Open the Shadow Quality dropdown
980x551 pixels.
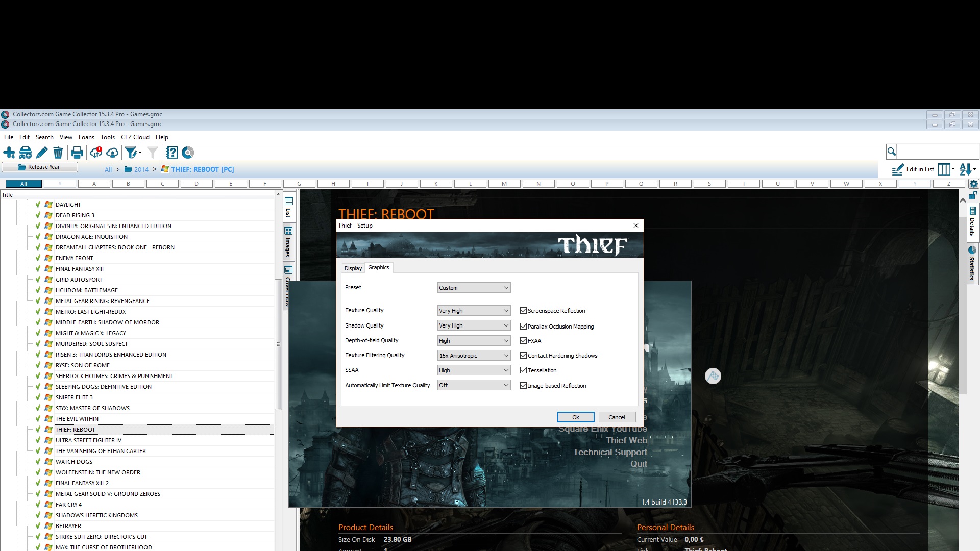click(474, 325)
